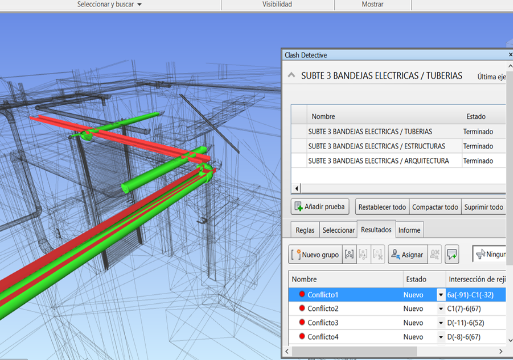This screenshot has width=513, height=360.
Task: Sort results by Nombre column header
Action: [346, 279]
